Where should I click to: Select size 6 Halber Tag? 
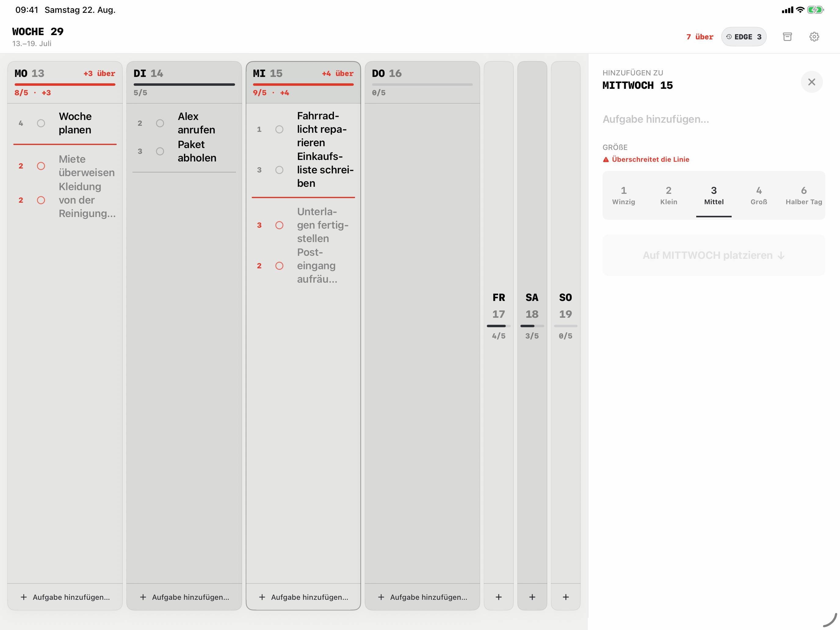tap(804, 195)
